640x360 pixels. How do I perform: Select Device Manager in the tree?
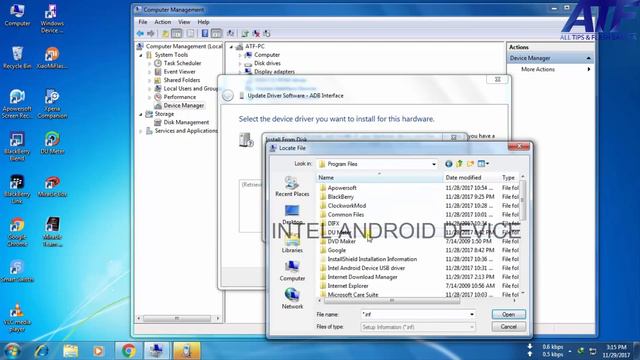click(x=184, y=106)
